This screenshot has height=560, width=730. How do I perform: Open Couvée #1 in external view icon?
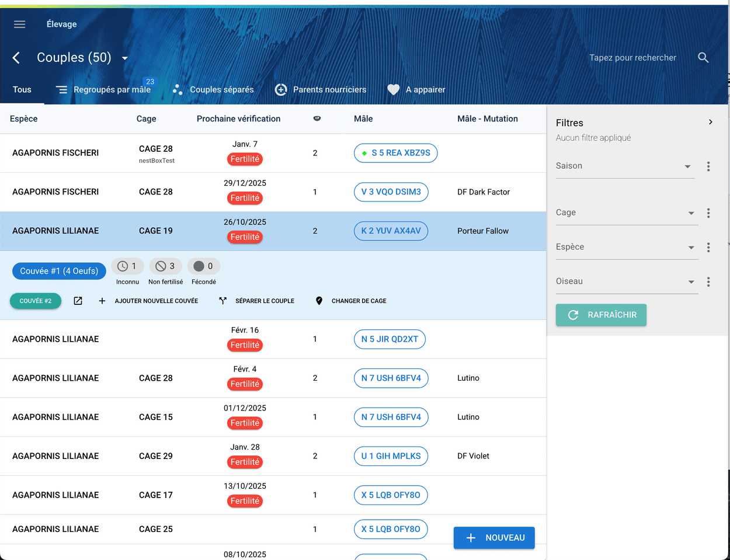pyautogui.click(x=78, y=301)
